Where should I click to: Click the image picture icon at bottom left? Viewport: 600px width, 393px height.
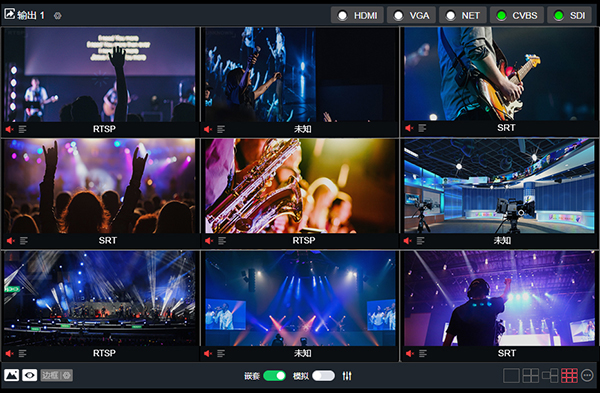tap(11, 375)
